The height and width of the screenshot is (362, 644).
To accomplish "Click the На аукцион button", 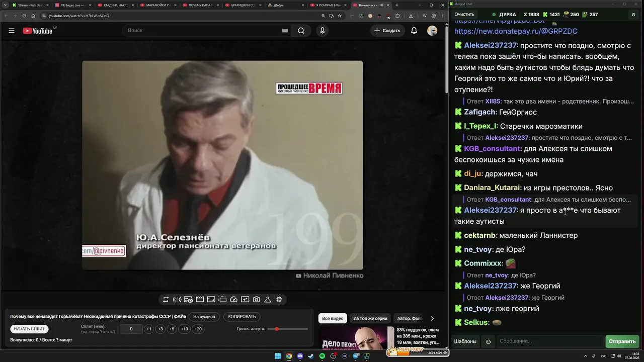I will tap(204, 317).
